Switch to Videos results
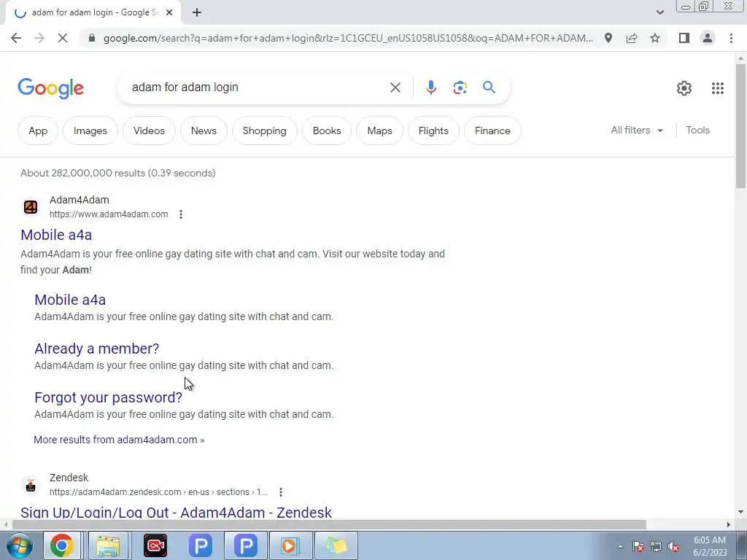 coord(149,131)
